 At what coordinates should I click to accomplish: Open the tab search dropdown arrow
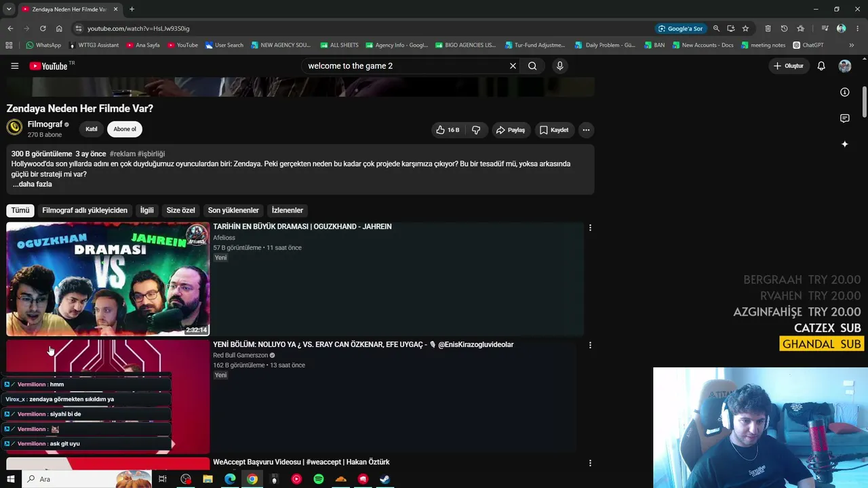tap(9, 9)
